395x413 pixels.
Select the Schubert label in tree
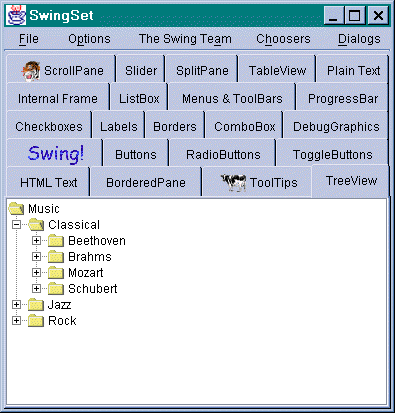point(93,289)
